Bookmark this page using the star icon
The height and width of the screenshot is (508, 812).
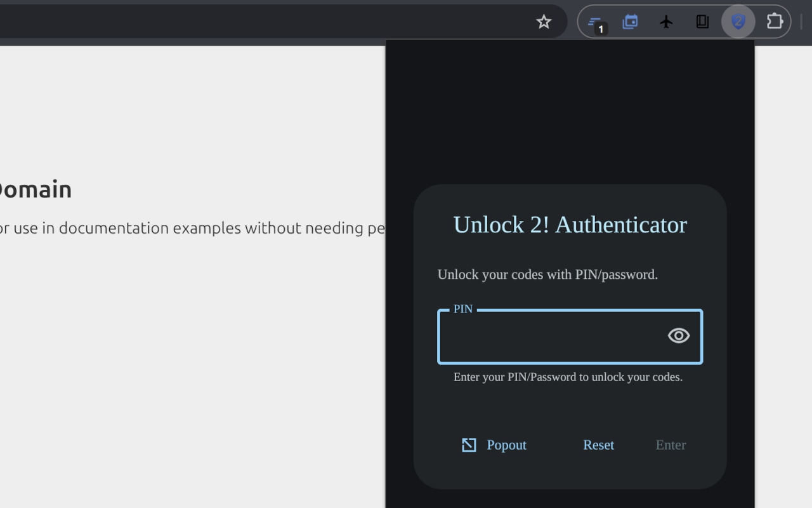tap(544, 21)
